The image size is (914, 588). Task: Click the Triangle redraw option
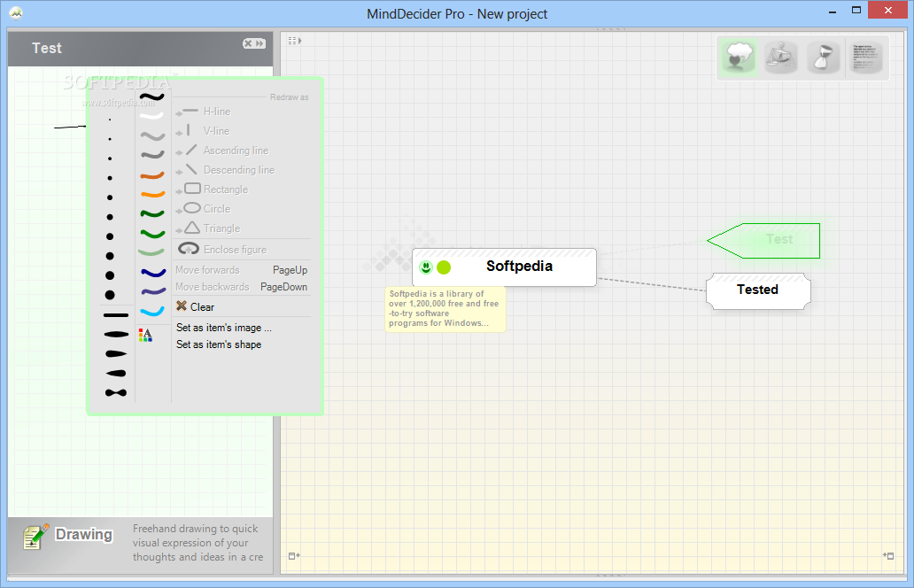pos(208,228)
